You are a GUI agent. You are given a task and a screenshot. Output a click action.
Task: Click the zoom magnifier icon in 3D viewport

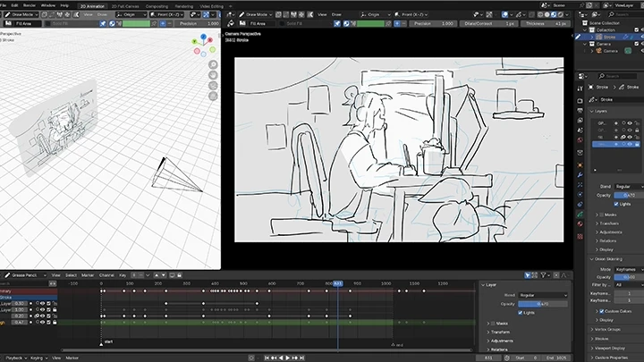coord(214,65)
